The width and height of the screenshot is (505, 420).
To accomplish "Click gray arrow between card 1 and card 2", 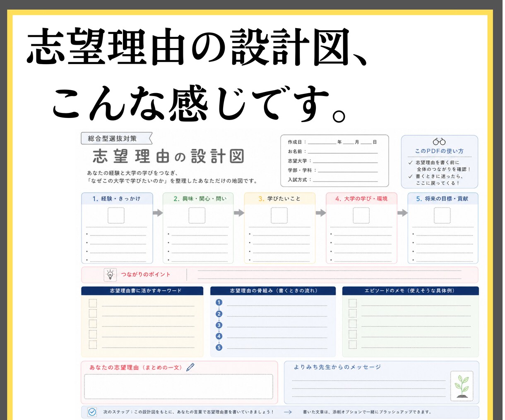I will click(158, 213).
